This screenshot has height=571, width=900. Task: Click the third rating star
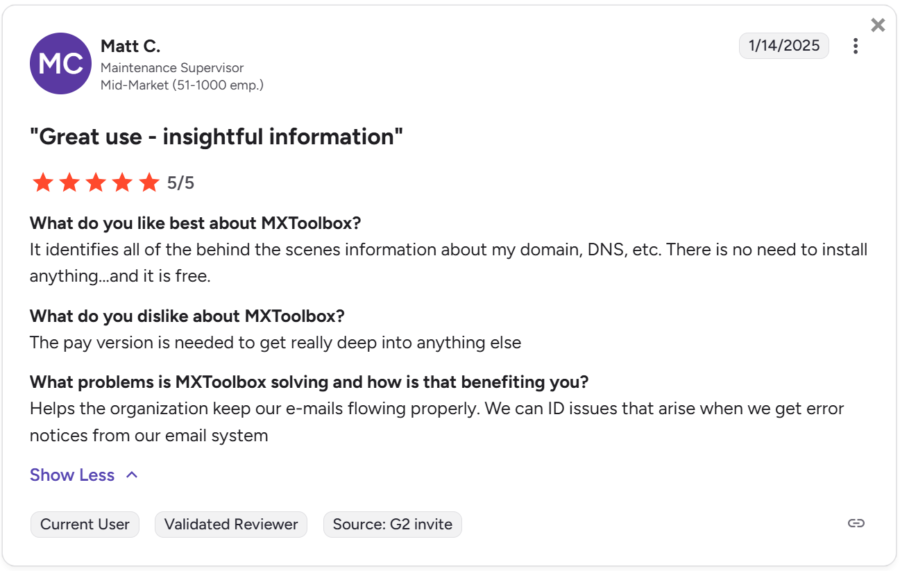coord(96,182)
